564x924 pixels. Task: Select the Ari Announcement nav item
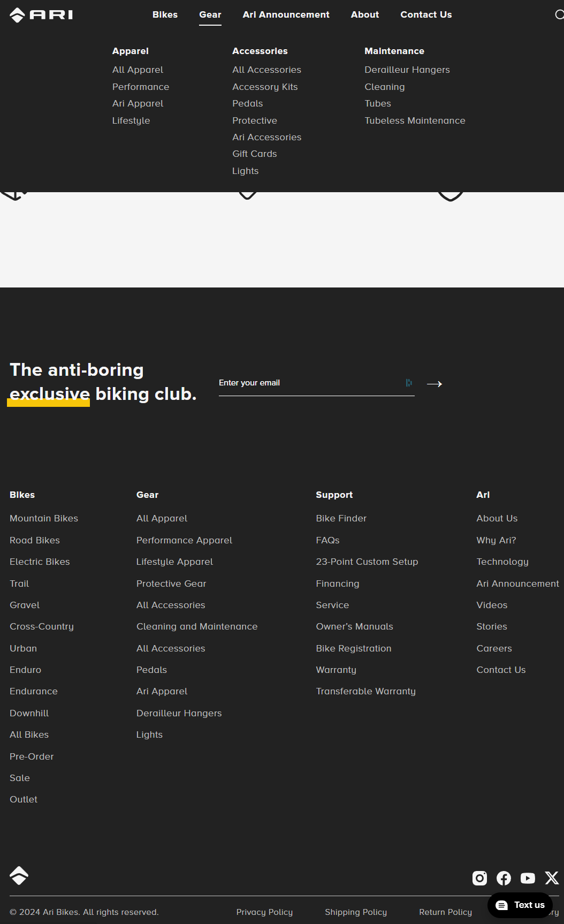click(286, 14)
